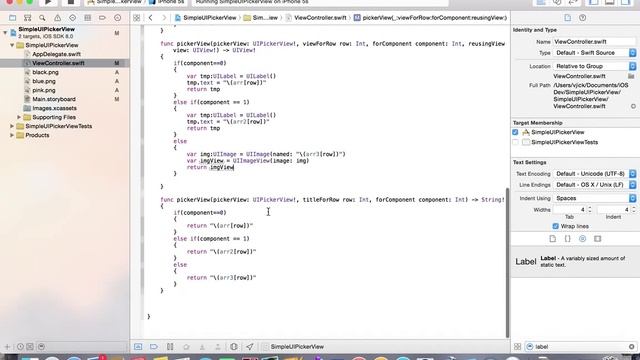Adjust Tab width stepper
Viewport: 640px width, 360px height.
[x=590, y=209]
